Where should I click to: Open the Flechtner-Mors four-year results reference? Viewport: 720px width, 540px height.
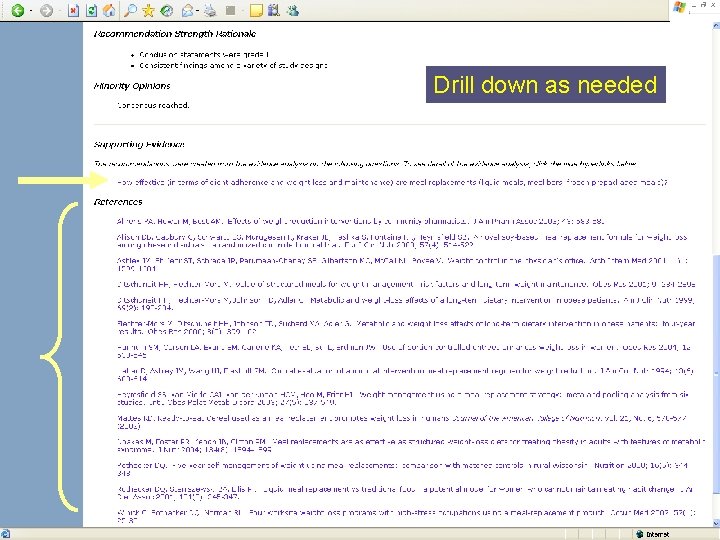pos(406,327)
